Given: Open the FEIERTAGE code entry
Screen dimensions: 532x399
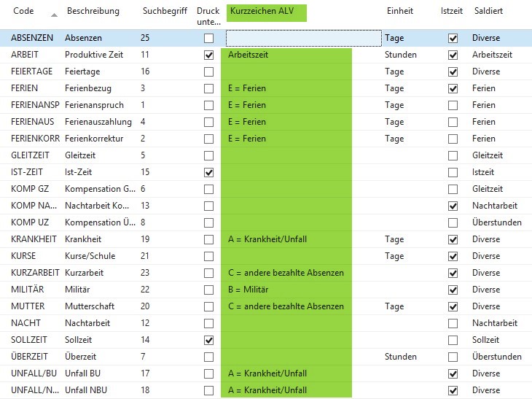Looking at the screenshot, I should (30, 71).
